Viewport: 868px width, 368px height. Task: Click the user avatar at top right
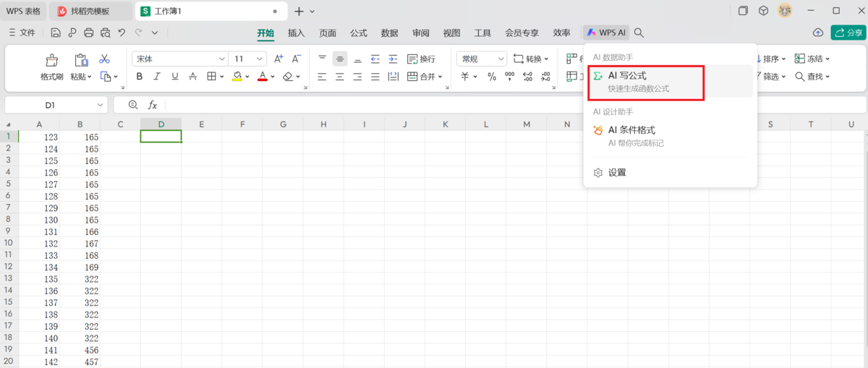pos(785,11)
